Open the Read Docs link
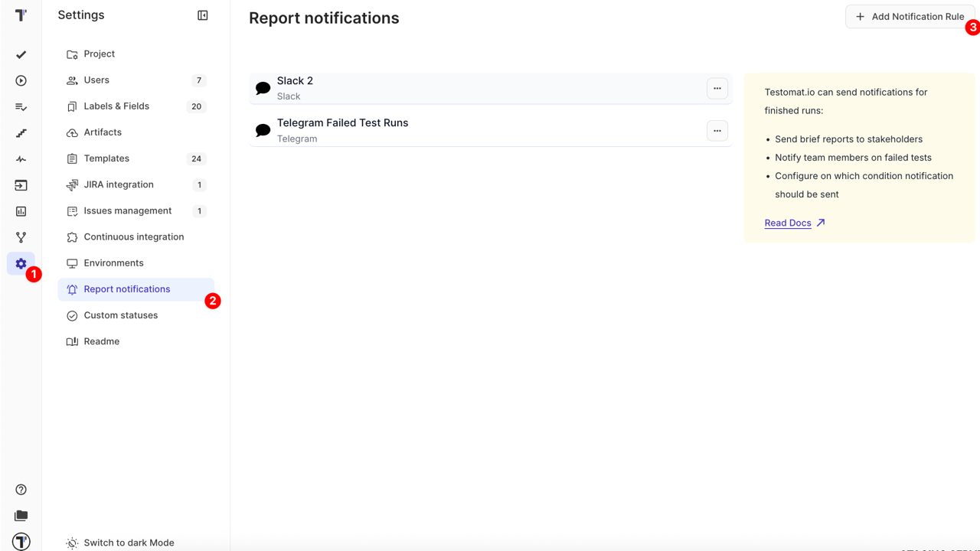980x551 pixels. 788,223
